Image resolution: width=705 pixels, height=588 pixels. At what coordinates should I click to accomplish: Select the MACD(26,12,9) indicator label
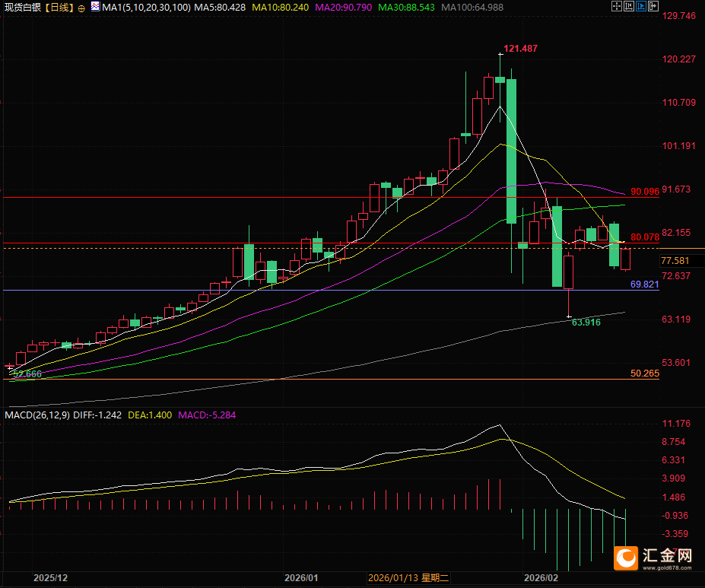point(37,415)
